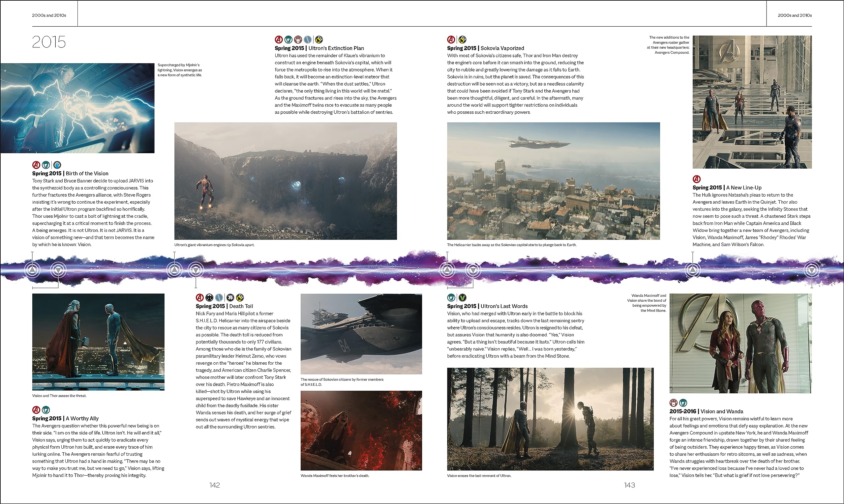844x504 pixels.
Task: Click the S.H.I.E.L.D. eagle icon above Death Toll
Action: (209, 298)
